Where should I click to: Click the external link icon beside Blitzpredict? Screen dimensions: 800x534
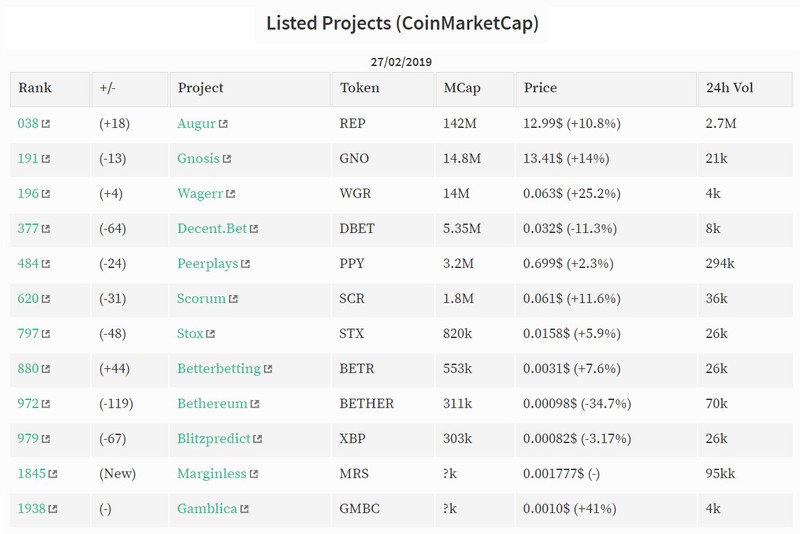(258, 439)
